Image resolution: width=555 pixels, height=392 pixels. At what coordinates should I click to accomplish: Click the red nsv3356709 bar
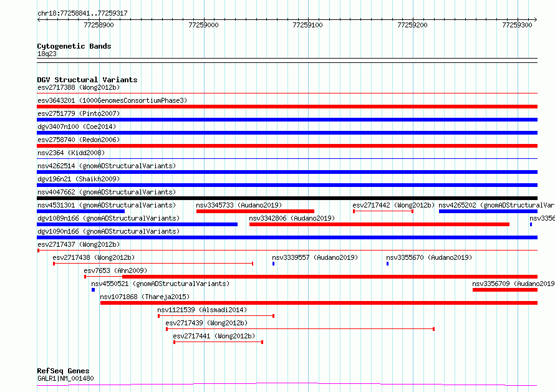[x=505, y=290]
